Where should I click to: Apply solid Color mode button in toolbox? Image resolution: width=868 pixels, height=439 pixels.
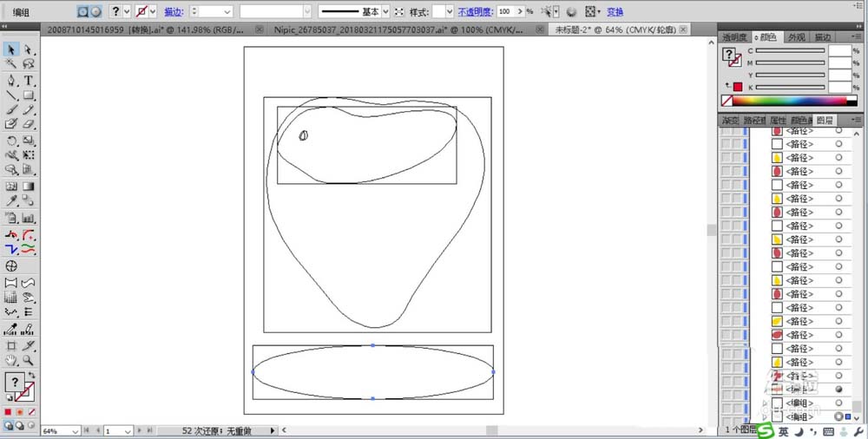pyautogui.click(x=9, y=412)
